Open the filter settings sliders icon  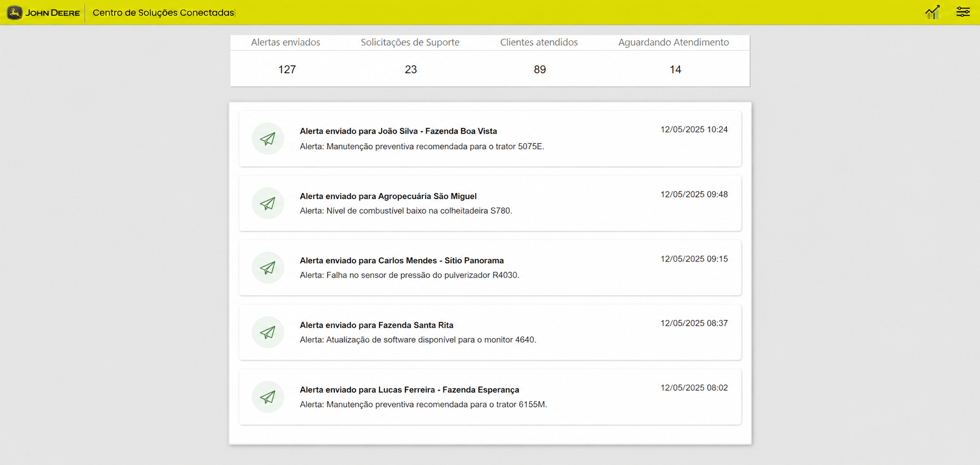click(963, 12)
